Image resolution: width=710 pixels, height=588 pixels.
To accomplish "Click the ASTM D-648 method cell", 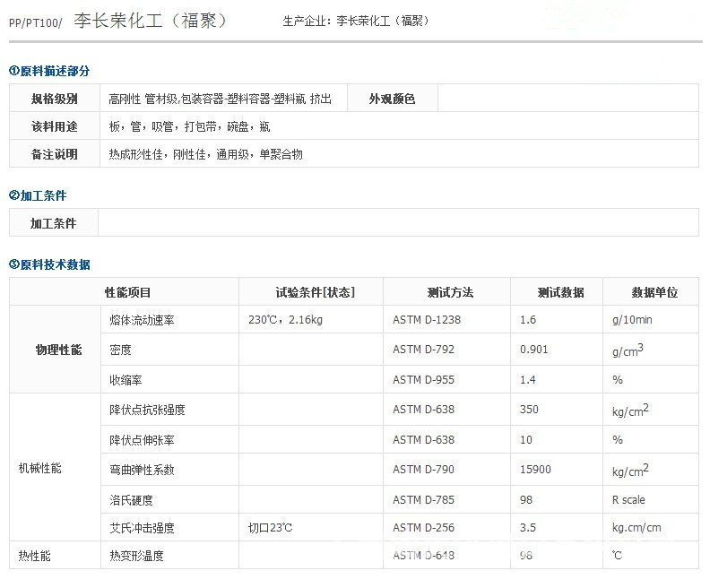I will pyautogui.click(x=447, y=556).
